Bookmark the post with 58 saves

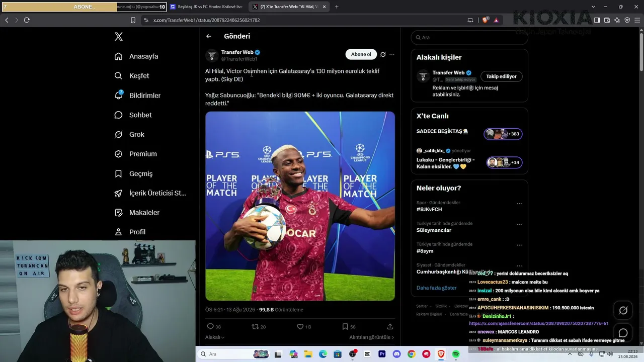click(345, 327)
